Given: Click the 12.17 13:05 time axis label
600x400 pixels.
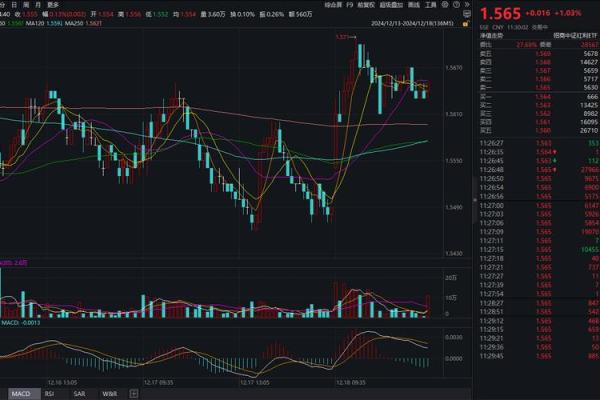Looking at the screenshot, I should pyautogui.click(x=254, y=382).
